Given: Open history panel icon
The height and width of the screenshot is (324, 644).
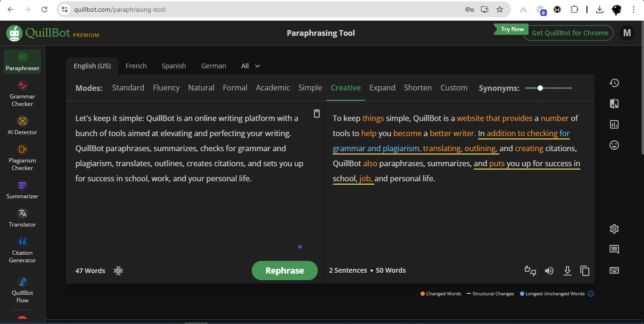Looking at the screenshot, I should pos(614,83).
